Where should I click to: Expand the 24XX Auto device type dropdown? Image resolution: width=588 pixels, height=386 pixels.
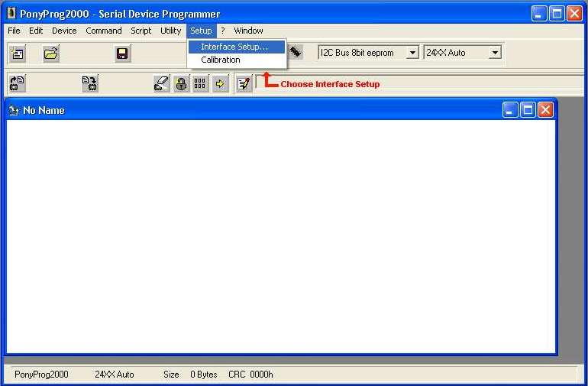[x=494, y=53]
